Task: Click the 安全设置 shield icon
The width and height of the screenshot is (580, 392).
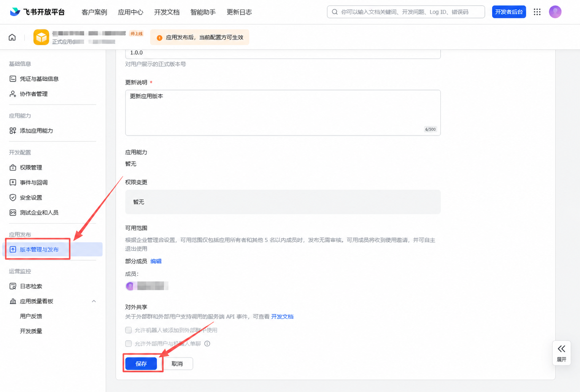Action: (13, 197)
